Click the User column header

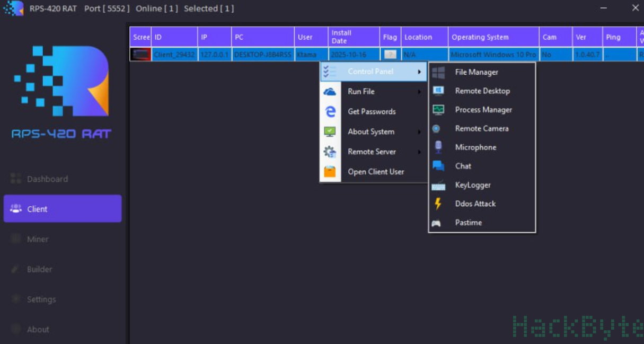(x=311, y=37)
